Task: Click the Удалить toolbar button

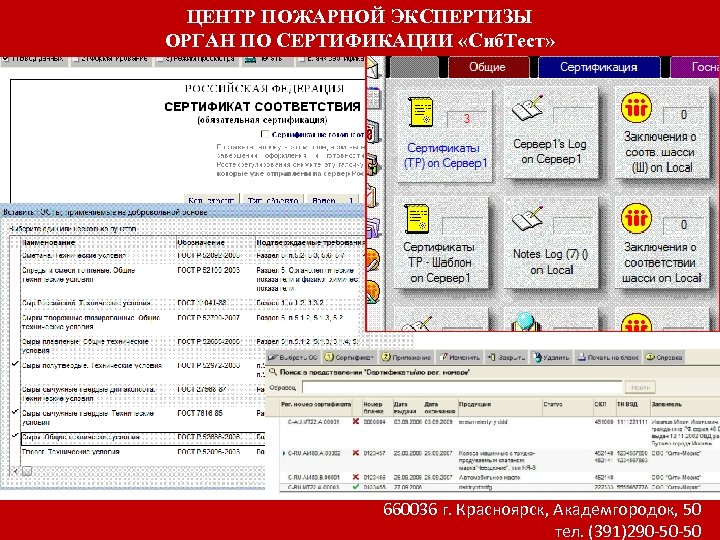Action: [x=551, y=357]
